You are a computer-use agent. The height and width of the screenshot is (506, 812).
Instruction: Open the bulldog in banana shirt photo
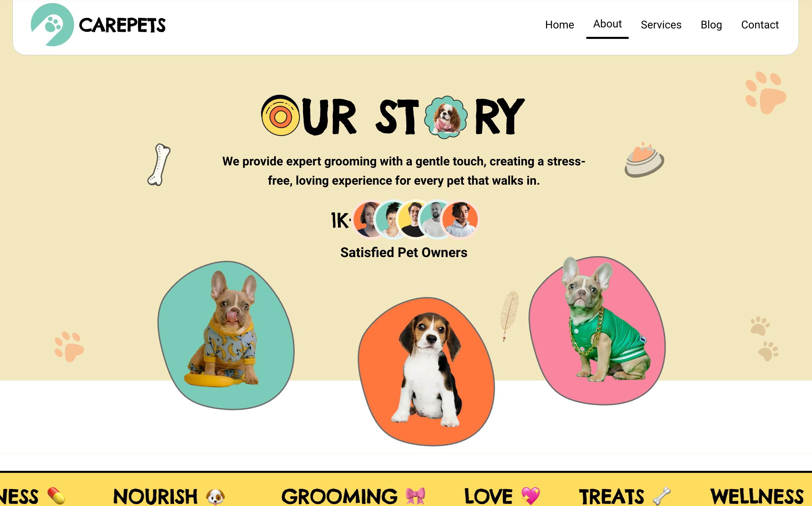[226, 335]
